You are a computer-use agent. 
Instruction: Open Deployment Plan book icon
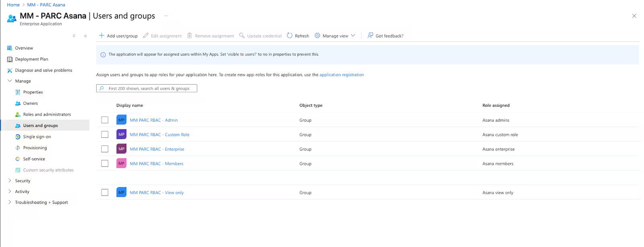point(10,59)
